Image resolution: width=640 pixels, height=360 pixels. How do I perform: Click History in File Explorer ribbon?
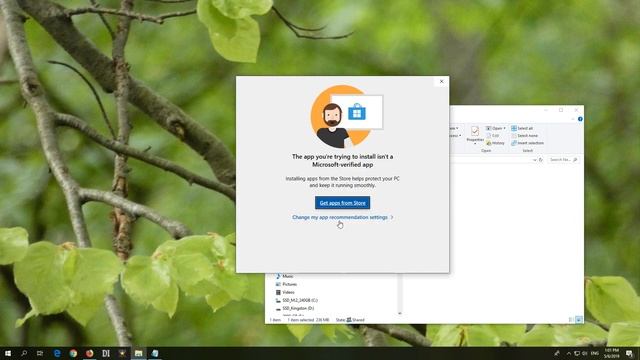[x=496, y=143]
